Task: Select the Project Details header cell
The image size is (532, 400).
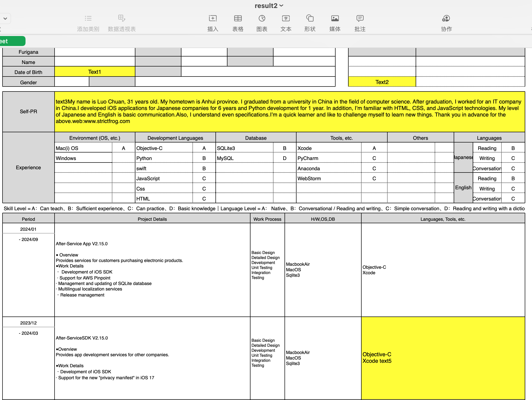Action: click(x=152, y=219)
